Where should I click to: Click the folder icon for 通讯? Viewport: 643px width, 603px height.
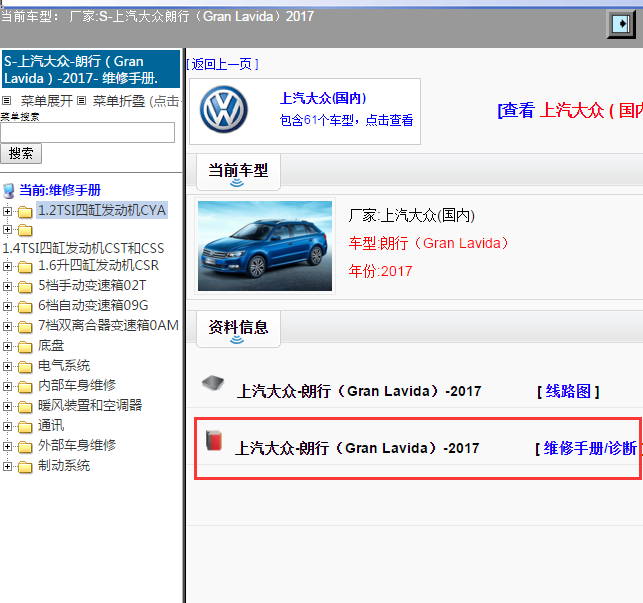[x=25, y=427]
